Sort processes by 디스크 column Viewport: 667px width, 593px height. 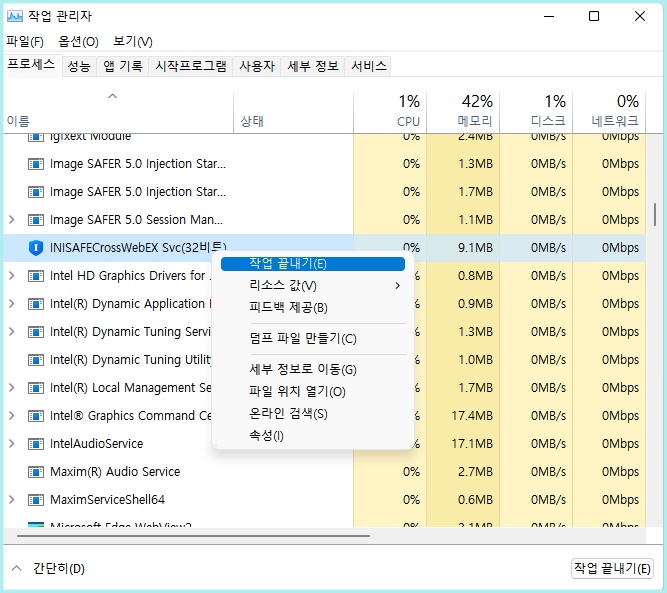[x=536, y=112]
